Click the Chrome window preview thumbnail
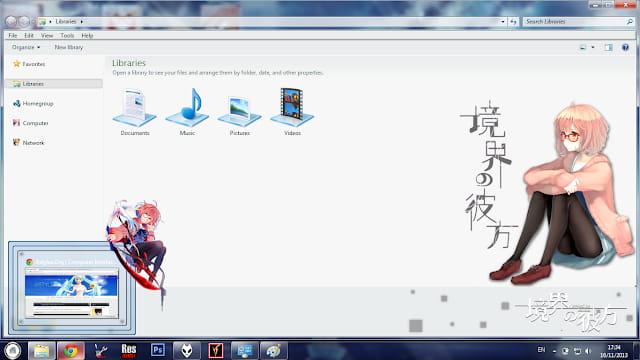 pos(72,288)
